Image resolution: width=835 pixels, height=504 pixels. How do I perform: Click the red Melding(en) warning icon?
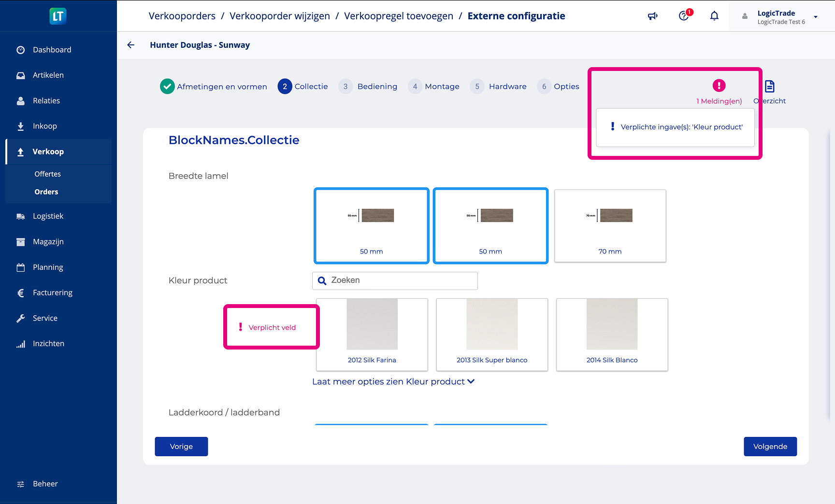coord(719,85)
